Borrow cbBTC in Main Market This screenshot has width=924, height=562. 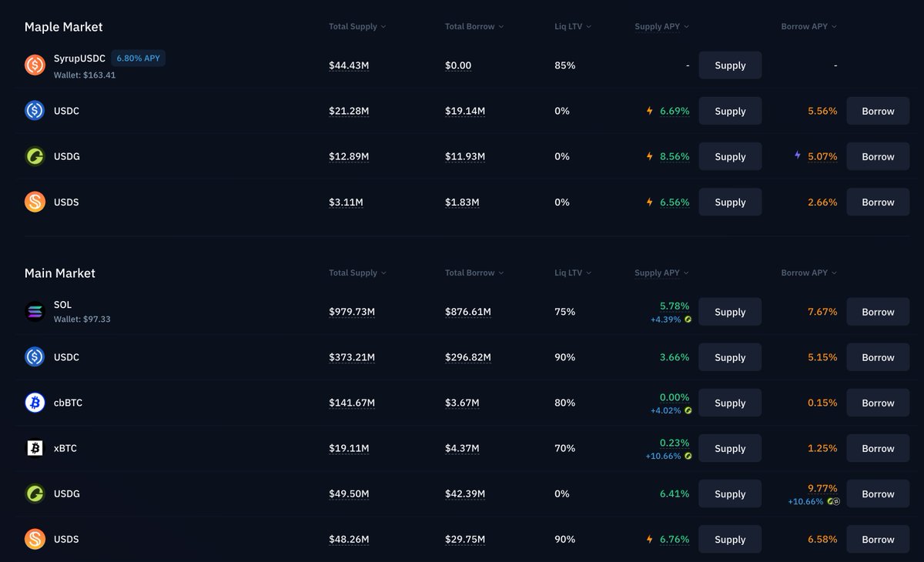coord(878,403)
